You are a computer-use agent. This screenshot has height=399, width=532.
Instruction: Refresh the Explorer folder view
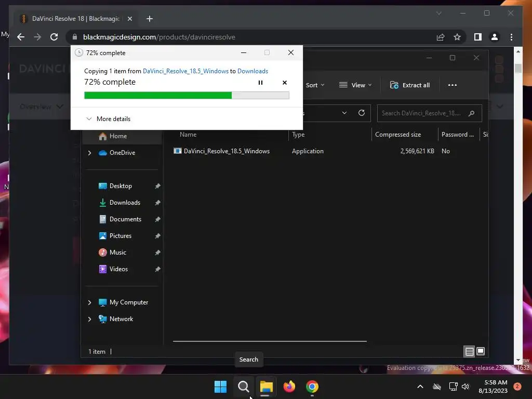click(362, 113)
